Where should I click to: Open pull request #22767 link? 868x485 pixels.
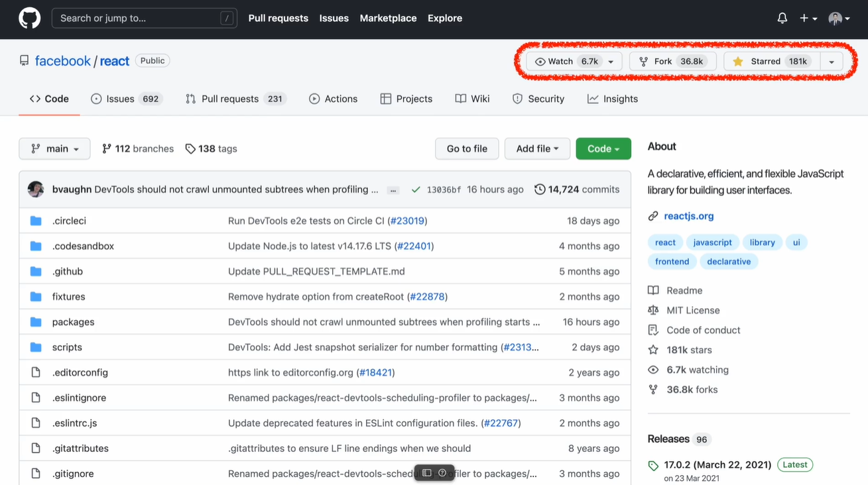click(501, 423)
